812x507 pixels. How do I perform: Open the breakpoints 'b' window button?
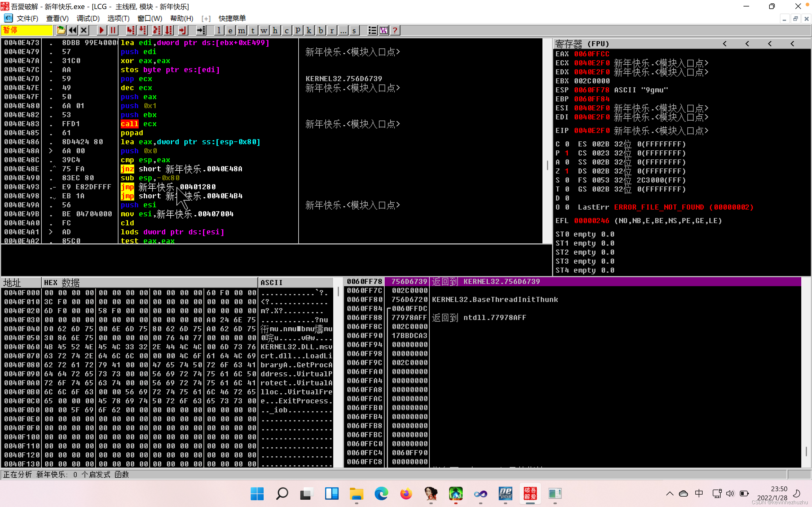click(x=321, y=30)
